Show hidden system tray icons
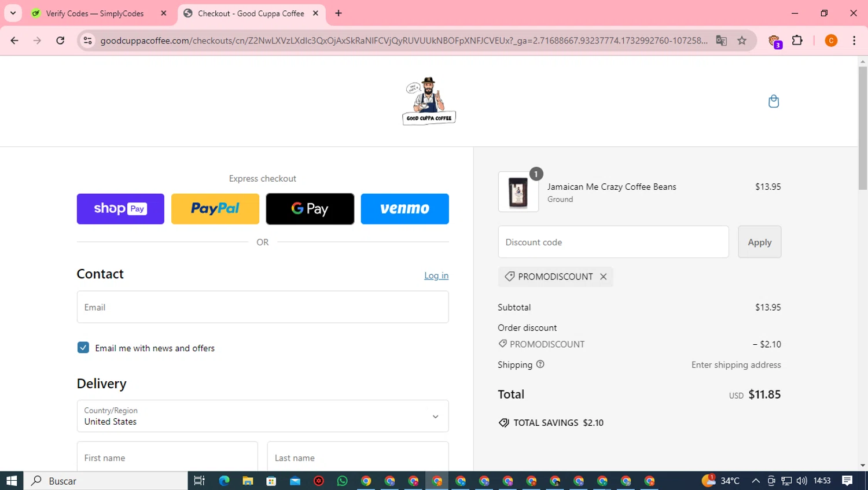Screen dimensions: 868x490 pos(756,481)
